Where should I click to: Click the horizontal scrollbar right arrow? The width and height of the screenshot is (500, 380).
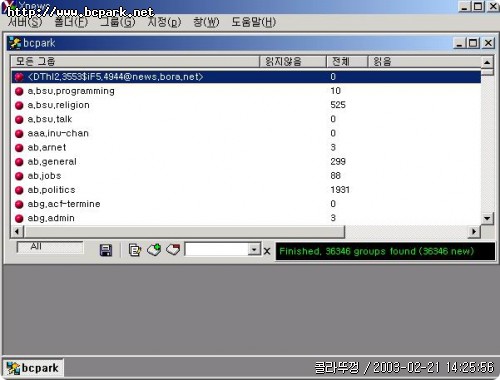[x=474, y=231]
